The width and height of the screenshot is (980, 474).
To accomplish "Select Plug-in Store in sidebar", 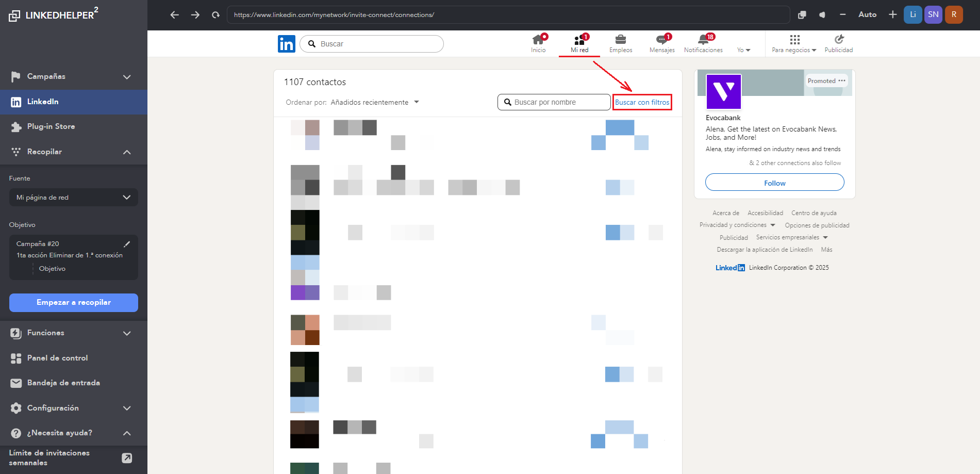I will click(x=51, y=126).
